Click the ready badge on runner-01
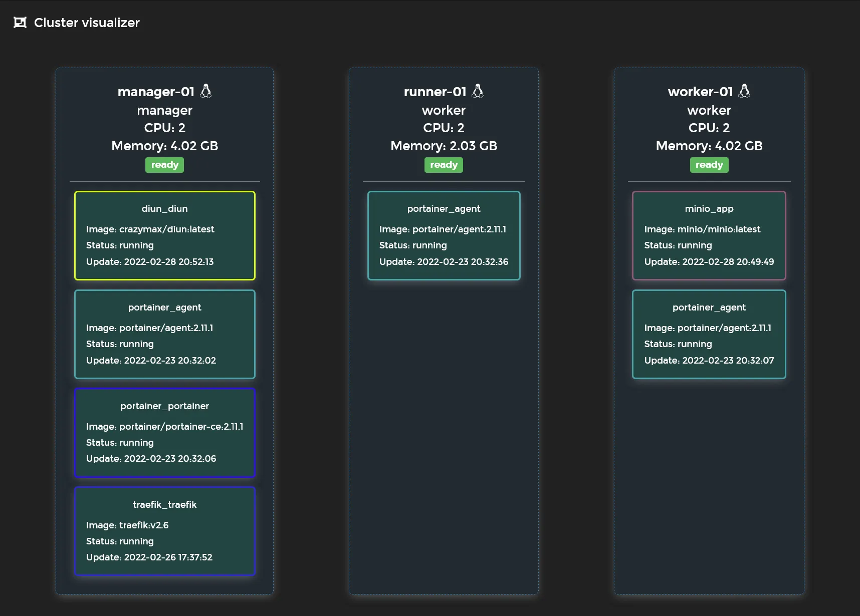The width and height of the screenshot is (860, 616). click(444, 165)
